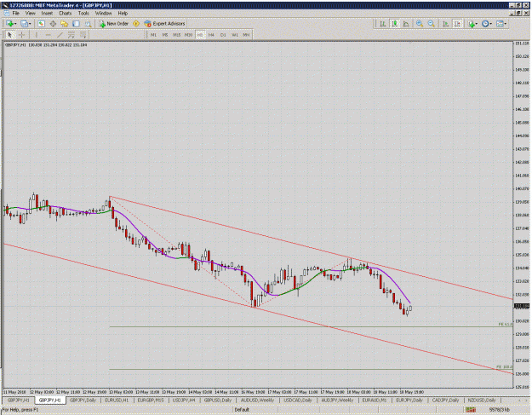Switch the chart to D1 timeframe
The height and width of the screenshot is (415, 532).
click(223, 35)
